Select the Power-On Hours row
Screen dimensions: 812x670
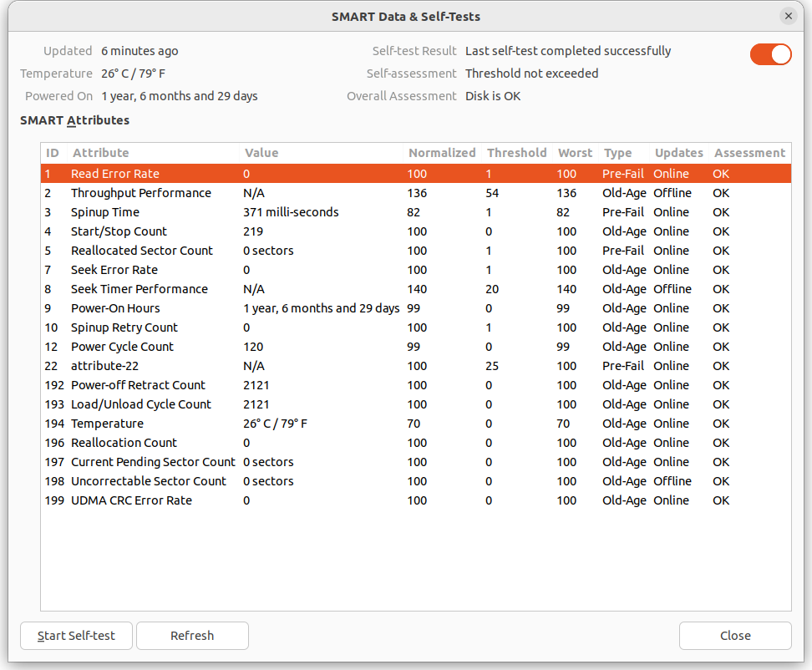coord(115,308)
